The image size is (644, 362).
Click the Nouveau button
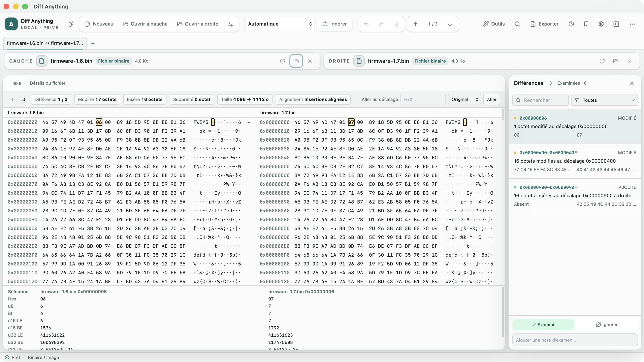99,24
